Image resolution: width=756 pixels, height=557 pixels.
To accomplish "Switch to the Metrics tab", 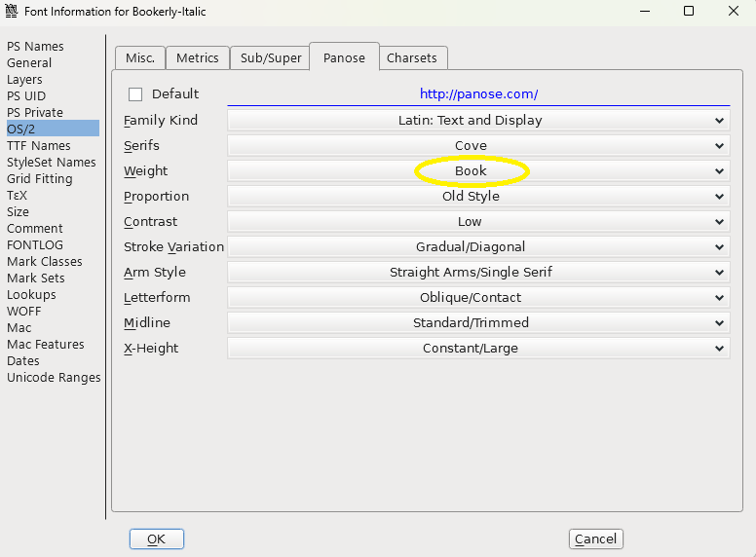I will [x=198, y=58].
